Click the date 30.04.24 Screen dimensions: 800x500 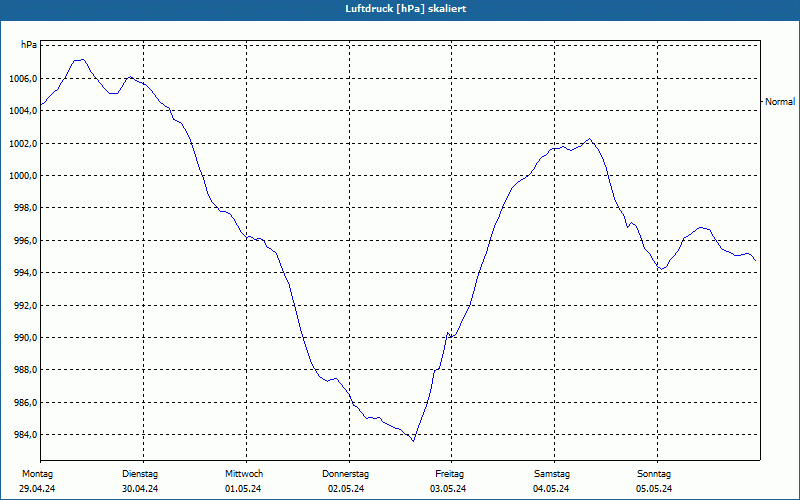[140, 489]
